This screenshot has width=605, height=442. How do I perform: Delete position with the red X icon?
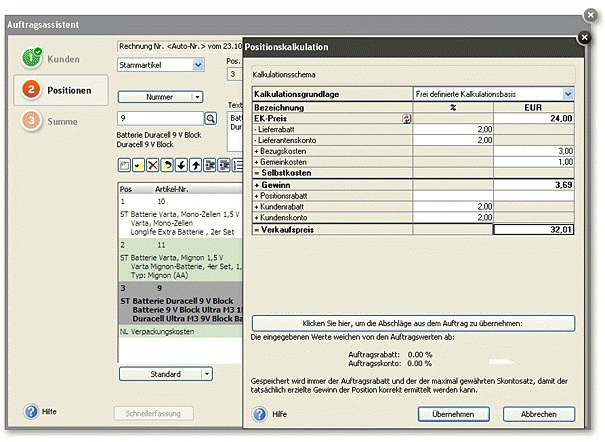coord(153,165)
